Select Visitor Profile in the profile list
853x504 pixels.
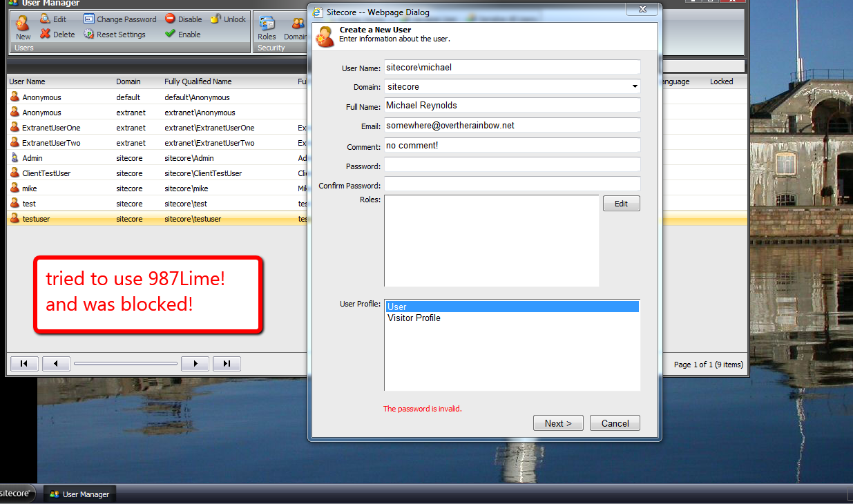(414, 318)
